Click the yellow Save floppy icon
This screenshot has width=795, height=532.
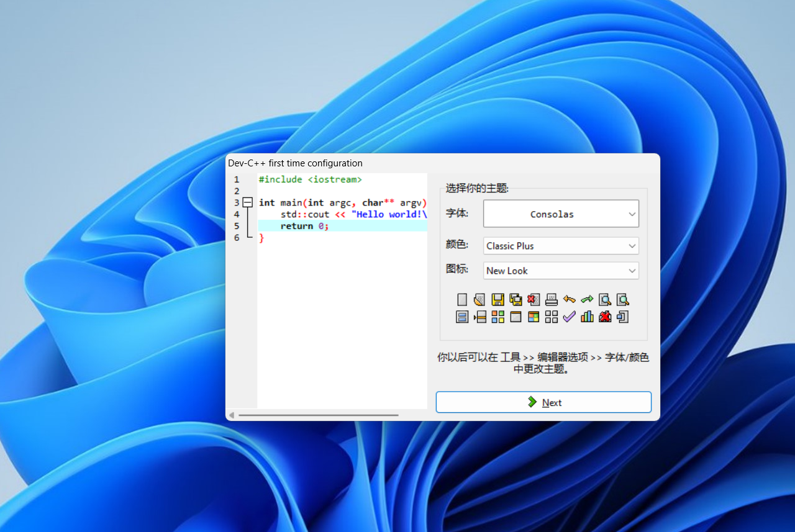click(498, 300)
